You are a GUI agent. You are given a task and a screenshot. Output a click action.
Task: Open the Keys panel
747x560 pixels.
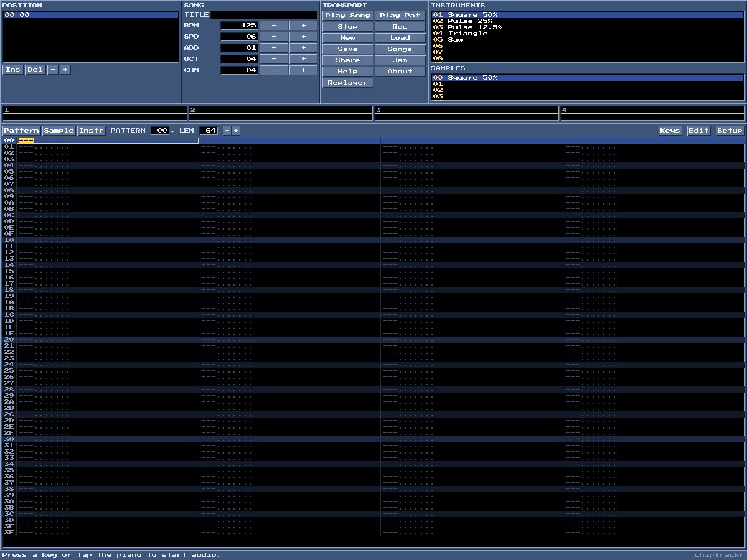(670, 131)
